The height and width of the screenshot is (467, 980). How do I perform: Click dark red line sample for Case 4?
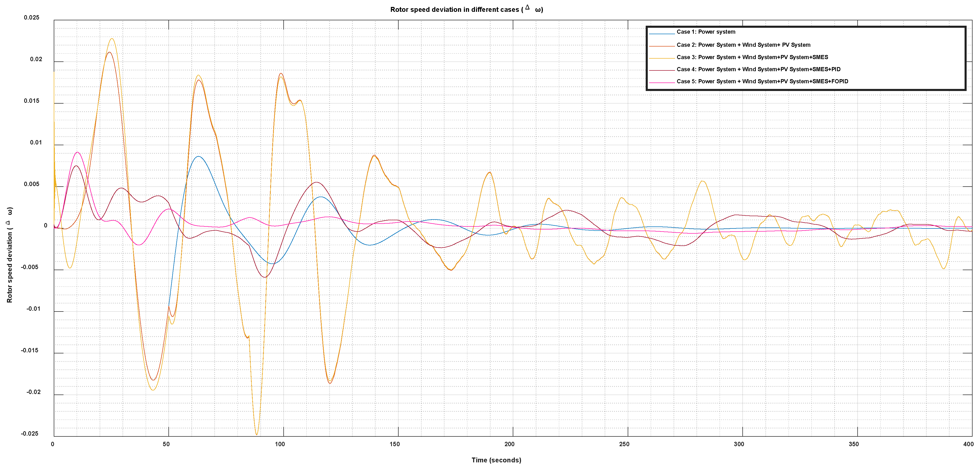point(662,70)
